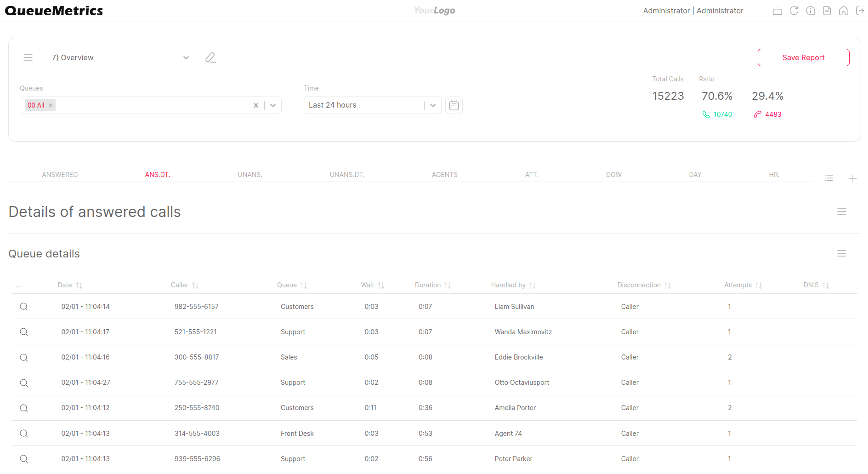Add a new report tab with the plus icon

[853, 178]
